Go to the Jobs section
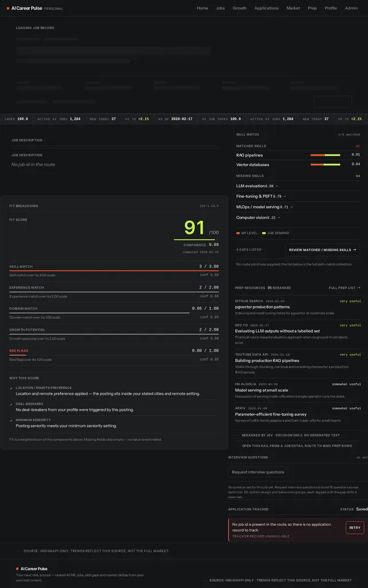The image size is (368, 588). pyautogui.click(x=220, y=8)
